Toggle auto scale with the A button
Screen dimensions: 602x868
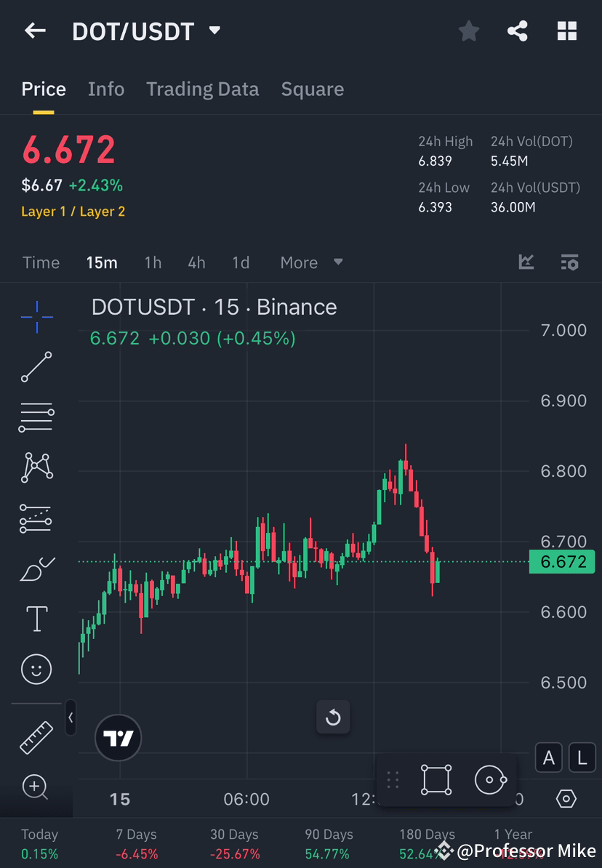click(548, 758)
